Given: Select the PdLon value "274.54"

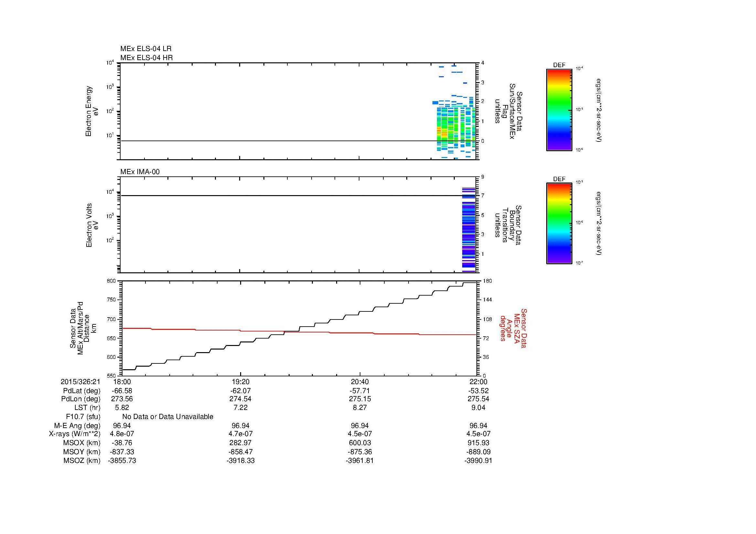Looking at the screenshot, I should pos(241,399).
